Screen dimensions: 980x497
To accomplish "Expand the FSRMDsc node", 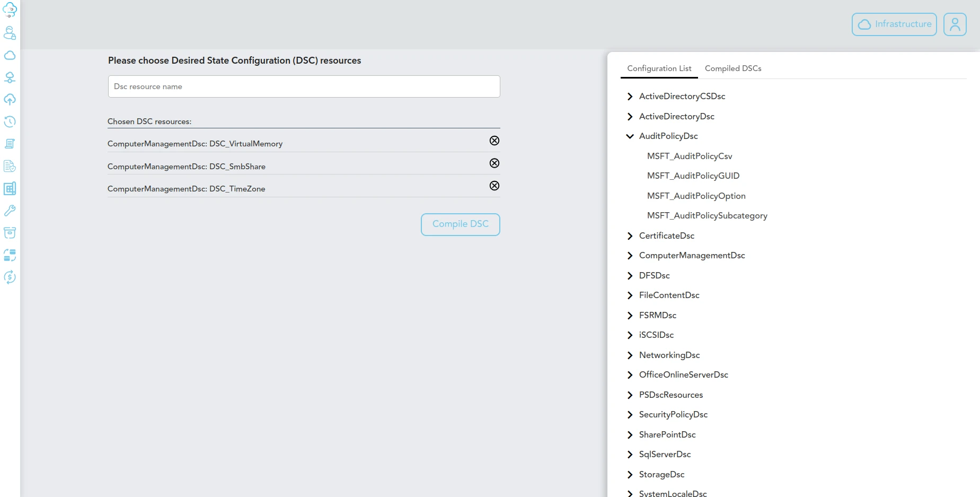I will pos(630,316).
